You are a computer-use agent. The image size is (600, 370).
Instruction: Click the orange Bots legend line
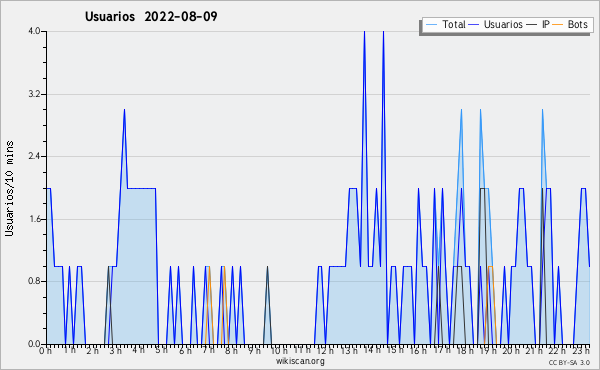tap(558, 25)
